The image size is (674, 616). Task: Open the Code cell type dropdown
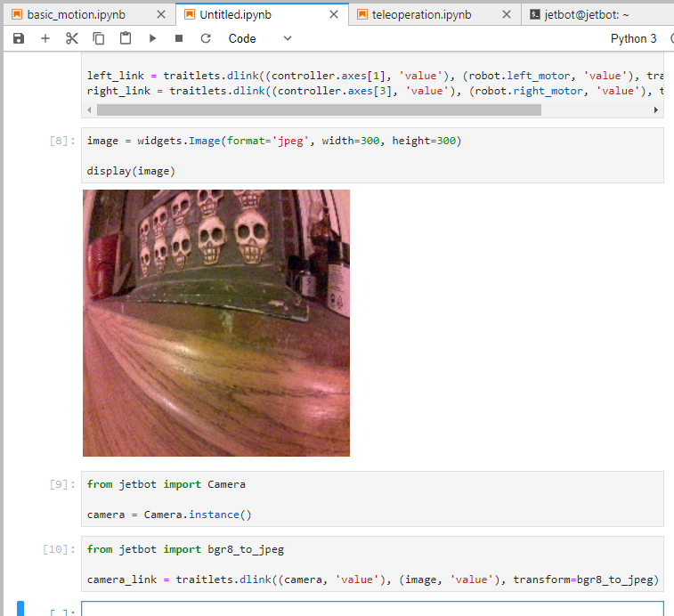click(x=260, y=38)
